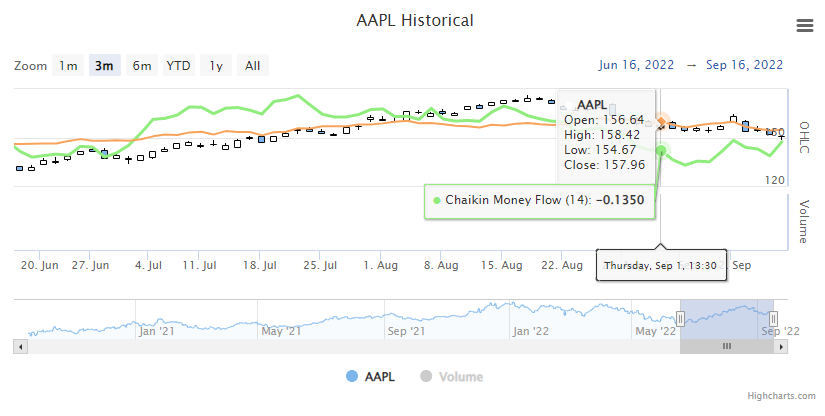Screen dimensions: 825x416
Task: Click the navigator scrollbar thumb
Action: click(727, 346)
